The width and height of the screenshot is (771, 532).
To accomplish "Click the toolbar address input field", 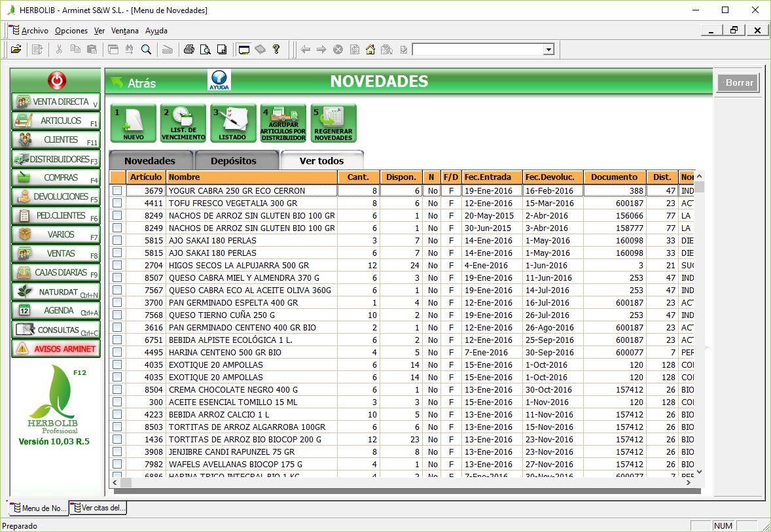I will coord(477,49).
